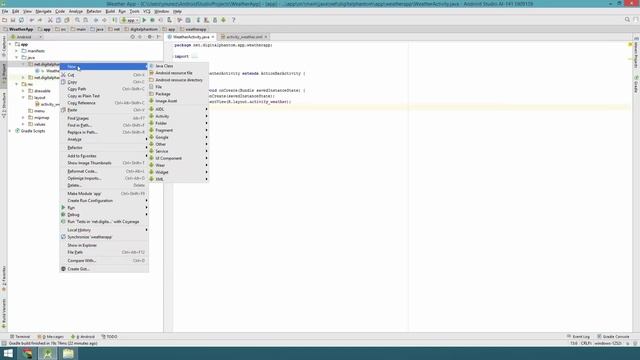Expand the manifests folder node
This screenshot has width=640, height=360.
click(x=17, y=51)
